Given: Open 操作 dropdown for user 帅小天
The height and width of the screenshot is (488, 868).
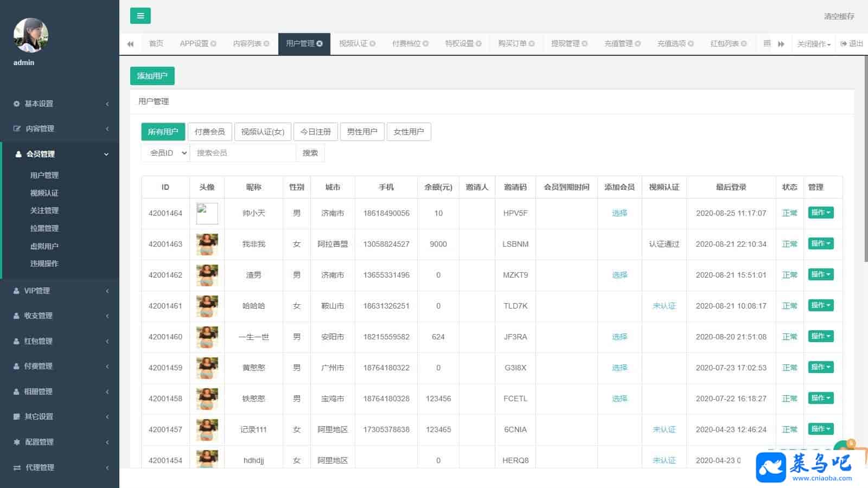Looking at the screenshot, I should point(820,213).
